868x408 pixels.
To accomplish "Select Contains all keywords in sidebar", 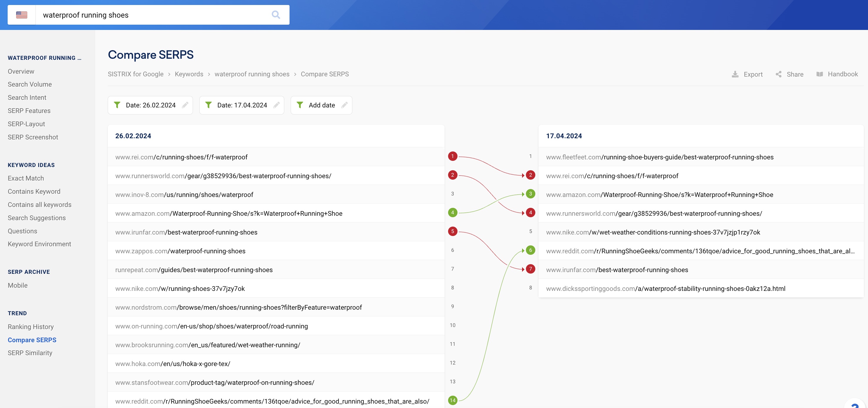I will click(39, 205).
